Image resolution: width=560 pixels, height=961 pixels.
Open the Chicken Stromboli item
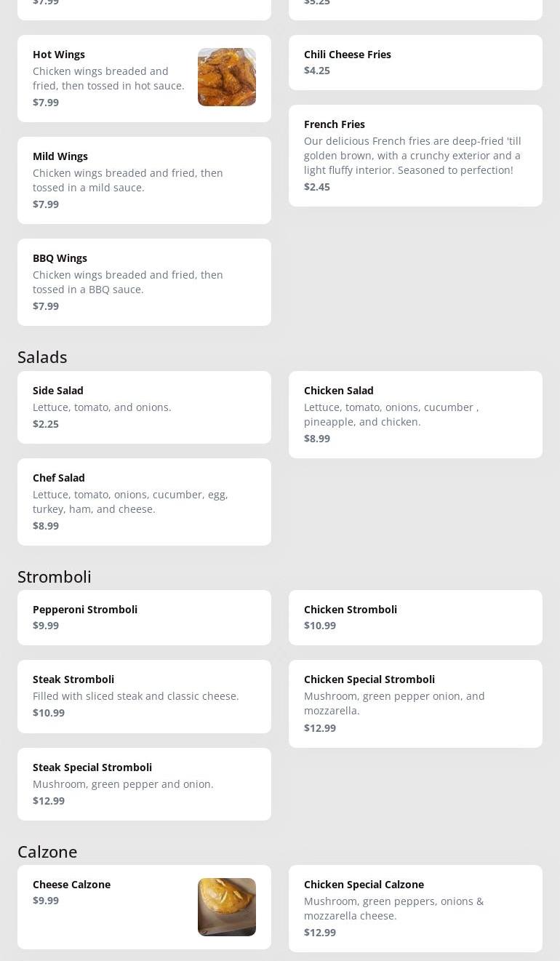tap(415, 617)
